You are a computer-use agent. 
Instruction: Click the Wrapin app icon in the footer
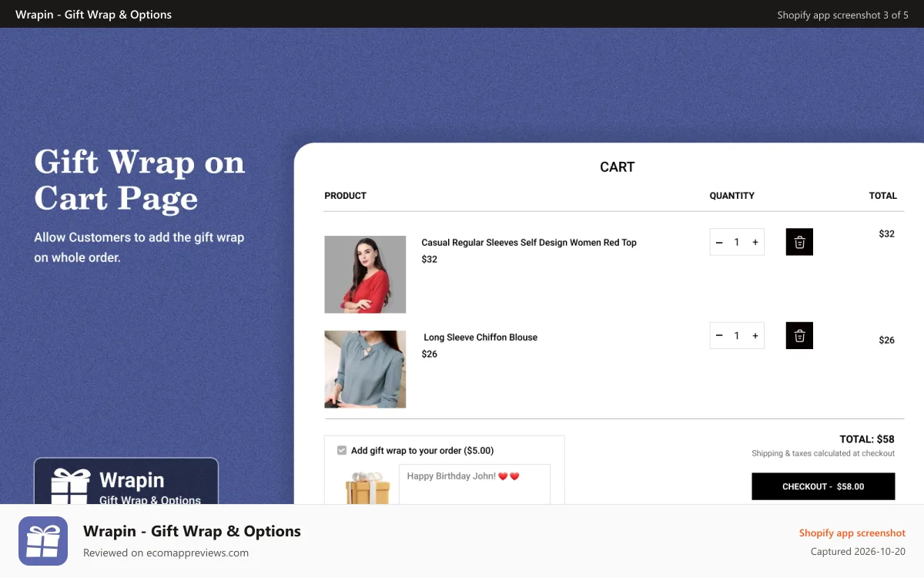pos(43,541)
